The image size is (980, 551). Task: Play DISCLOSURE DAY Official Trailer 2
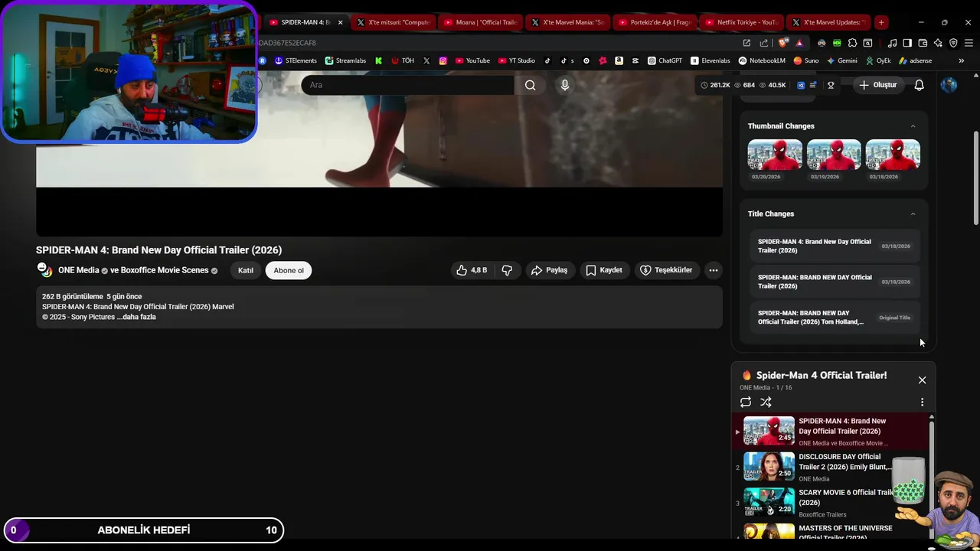pyautogui.click(x=831, y=467)
